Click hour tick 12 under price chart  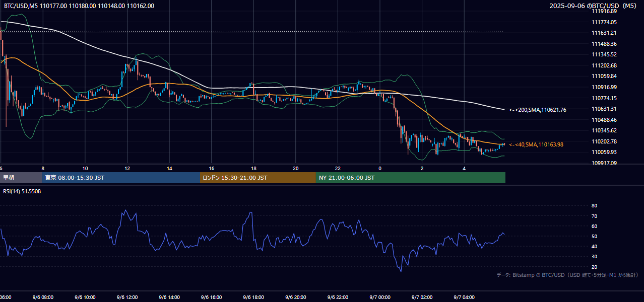coord(127,168)
